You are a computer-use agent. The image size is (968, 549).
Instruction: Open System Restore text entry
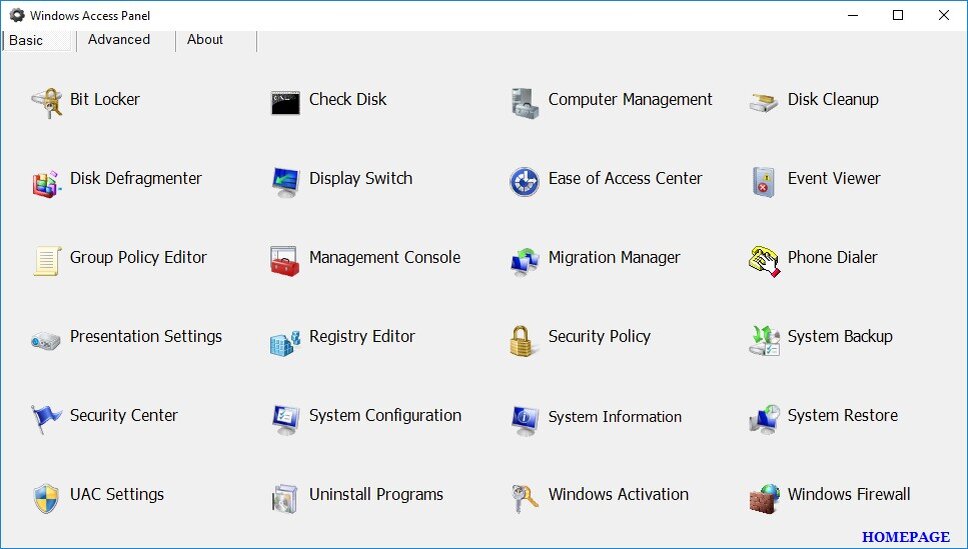842,416
